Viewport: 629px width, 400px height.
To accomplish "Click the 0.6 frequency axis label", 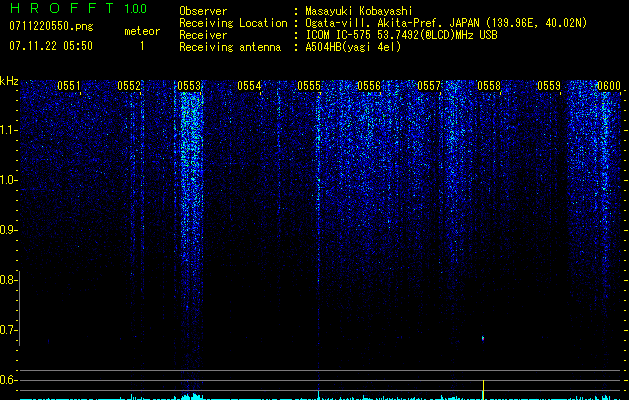I will [x=7, y=380].
